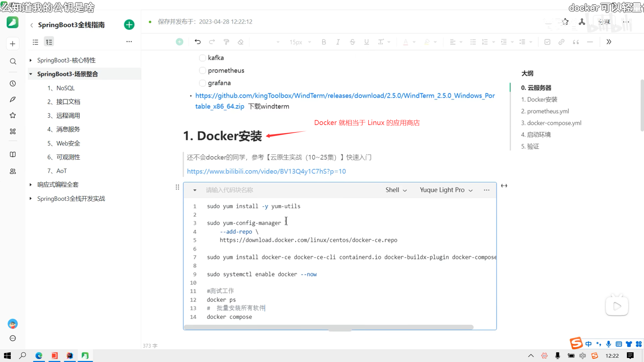Click the undo arrow in the toolbar

click(198, 42)
